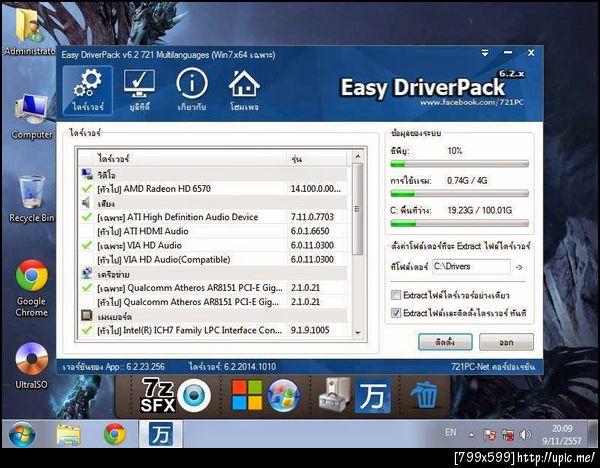Click the 721PC-Net status bar text
Screen dimensions: 600x468
click(x=493, y=367)
